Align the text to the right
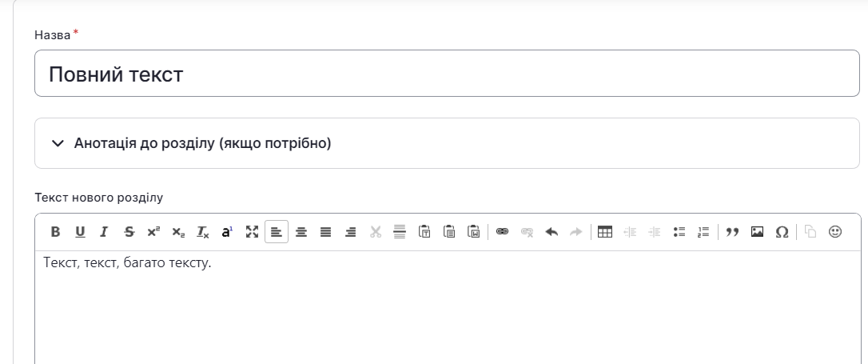868x364 pixels. pyautogui.click(x=350, y=231)
